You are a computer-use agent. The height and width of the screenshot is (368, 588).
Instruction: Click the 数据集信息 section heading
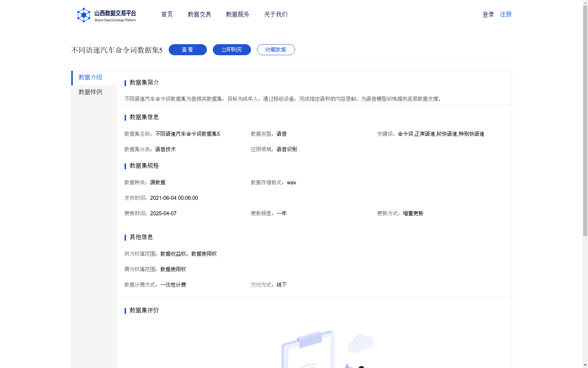[x=144, y=117]
